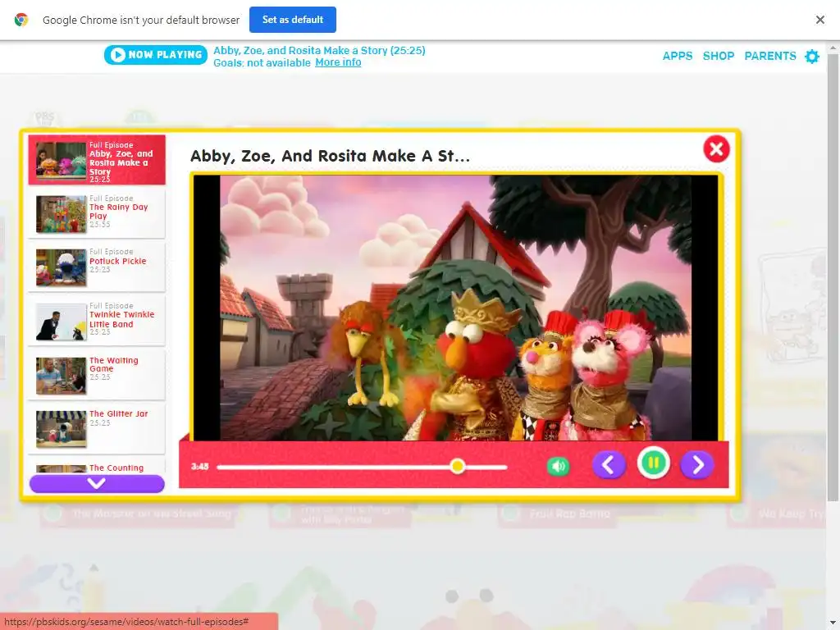Select The Waiting Game thumbnail
This screenshot has width=840, height=630.
(61, 376)
